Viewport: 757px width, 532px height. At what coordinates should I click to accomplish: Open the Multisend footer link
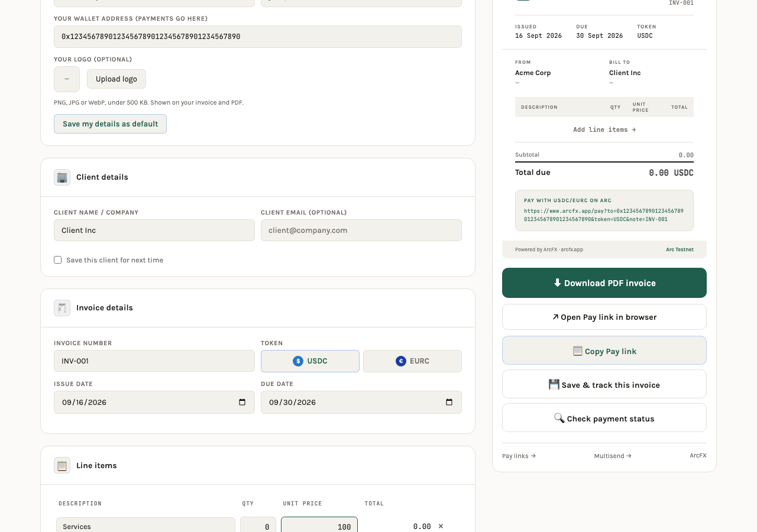613,456
